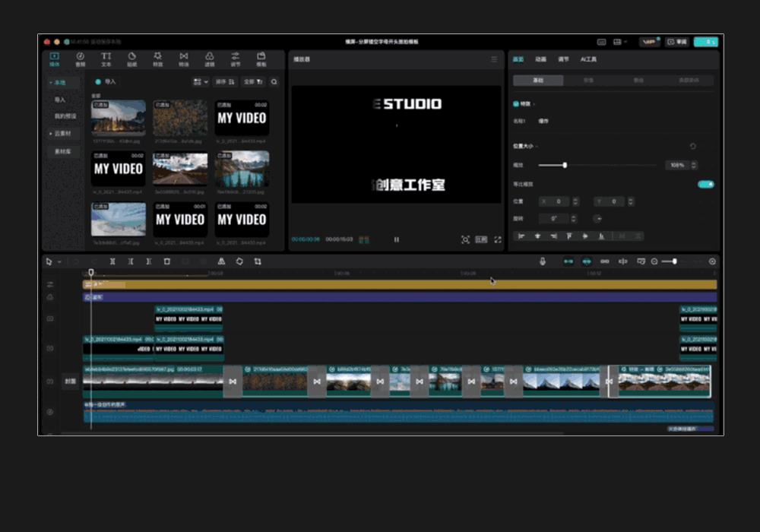The height and width of the screenshot is (532, 760).
Task: Click the microphone record voiceover icon
Action: click(543, 261)
